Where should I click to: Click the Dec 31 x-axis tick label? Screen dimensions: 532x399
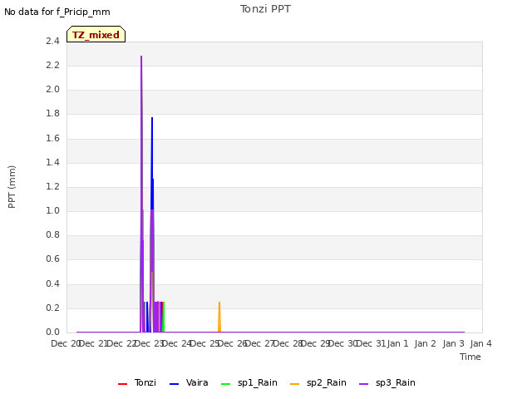pos(371,343)
